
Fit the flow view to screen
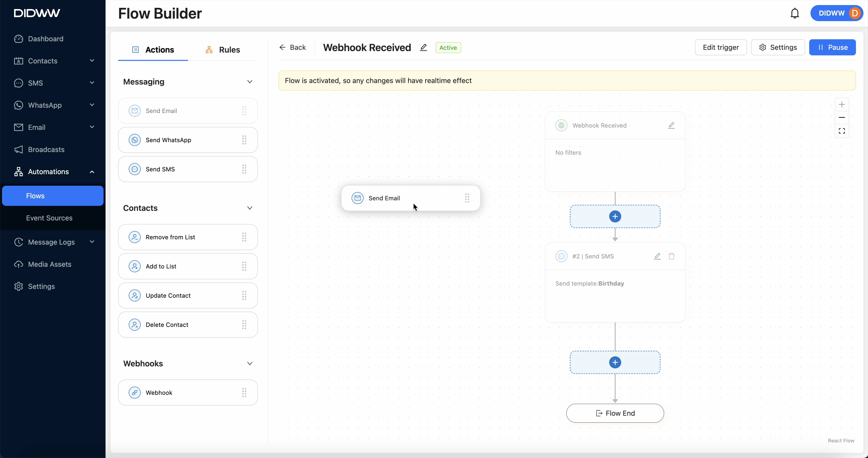[x=841, y=131]
